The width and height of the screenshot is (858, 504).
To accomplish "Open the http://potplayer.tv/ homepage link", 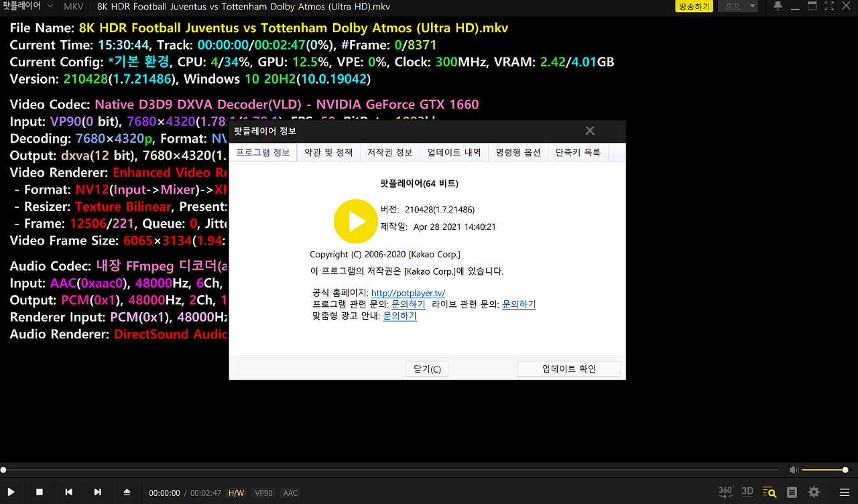I will (408, 293).
